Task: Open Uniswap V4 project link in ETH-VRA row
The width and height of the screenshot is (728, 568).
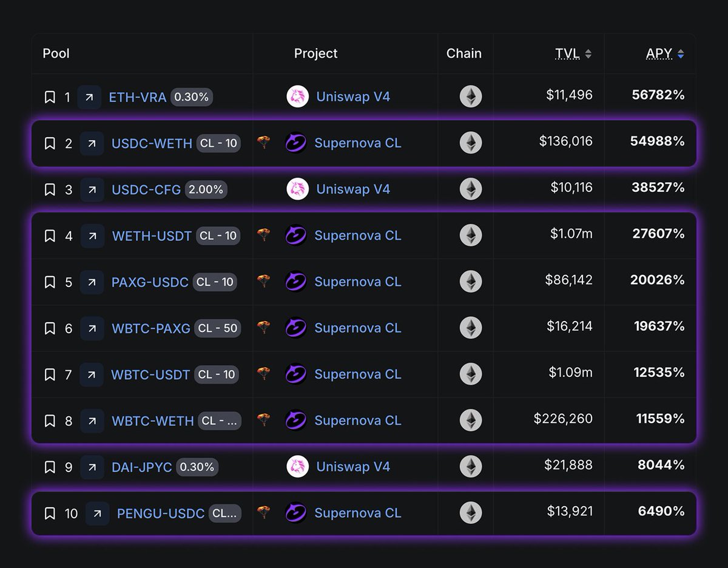Action: 353,96
